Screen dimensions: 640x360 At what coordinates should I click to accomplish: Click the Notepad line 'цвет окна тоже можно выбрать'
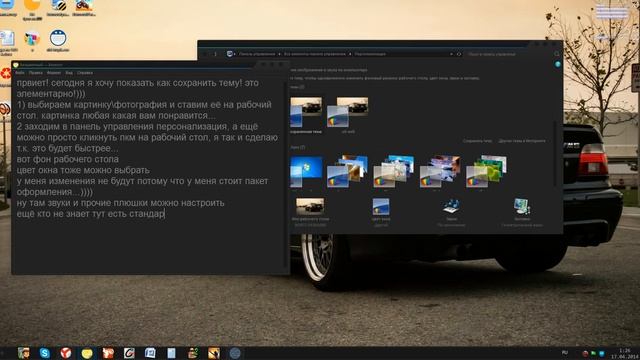coord(83,170)
